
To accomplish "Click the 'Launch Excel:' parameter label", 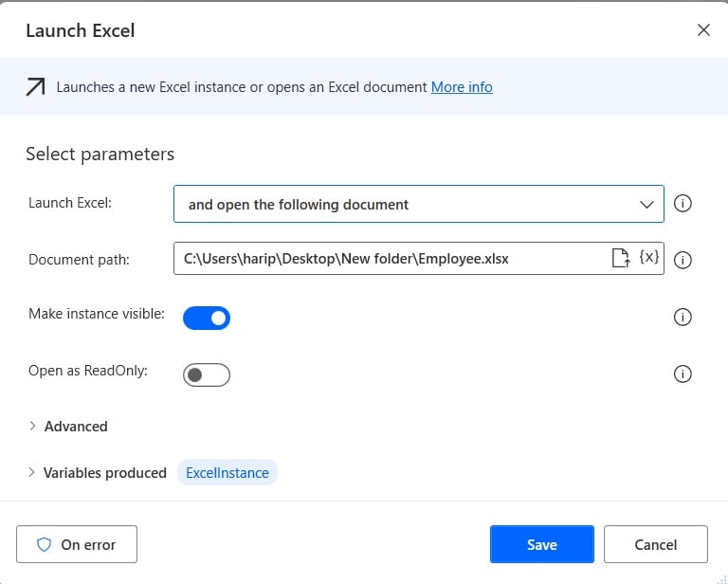I will [x=70, y=203].
